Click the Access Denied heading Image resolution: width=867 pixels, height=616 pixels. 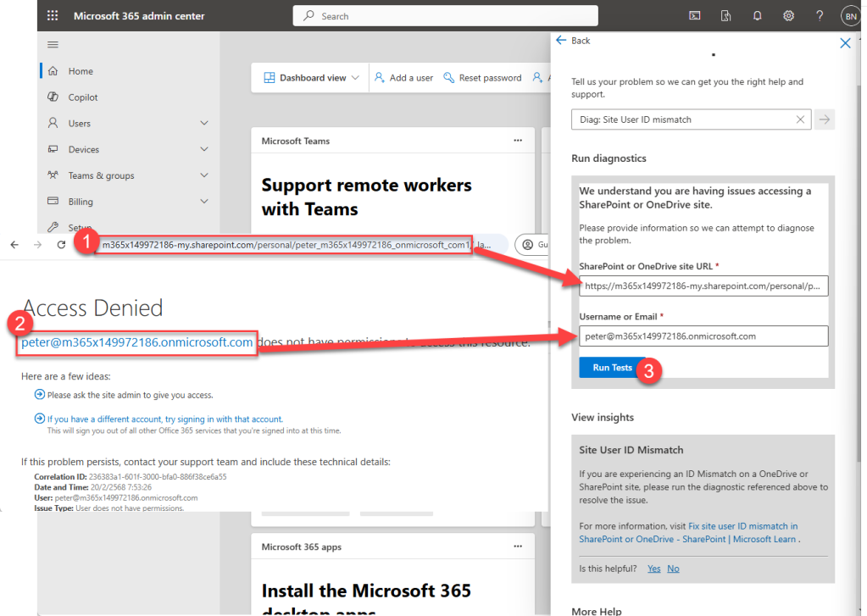(x=92, y=308)
